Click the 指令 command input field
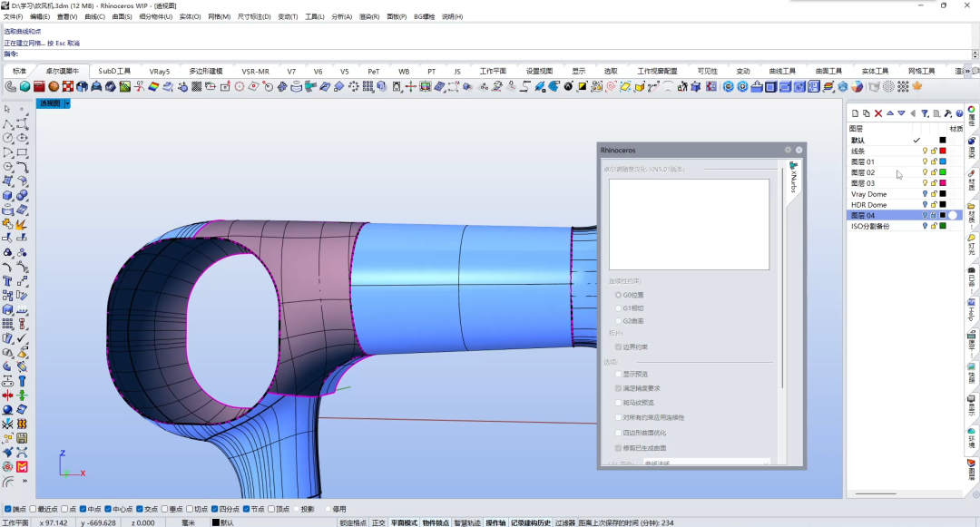This screenshot has height=527, width=980. click(x=494, y=54)
